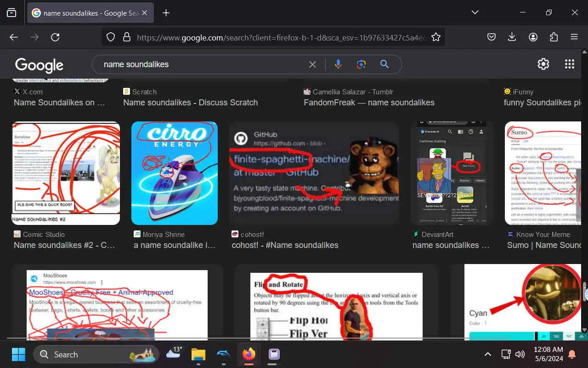The height and width of the screenshot is (368, 588).
Task: Click the Google search box text
Action: click(136, 64)
